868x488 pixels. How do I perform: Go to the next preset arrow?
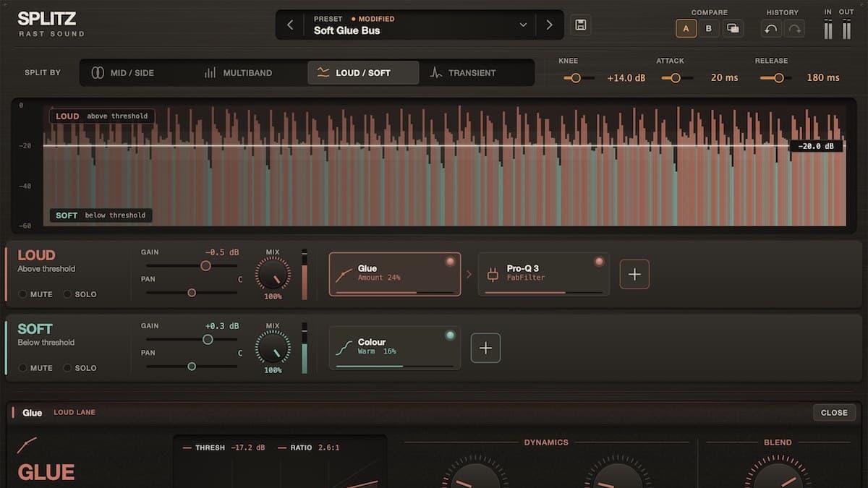coord(549,25)
